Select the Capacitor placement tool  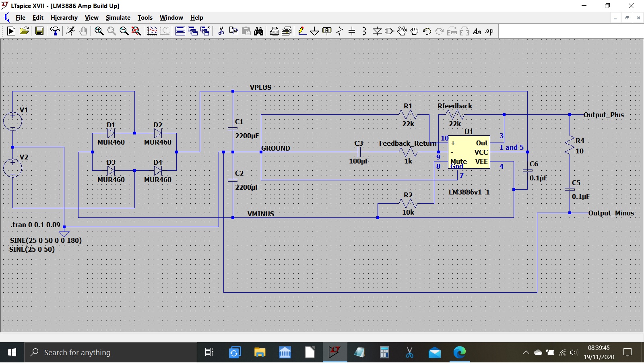pos(352,31)
